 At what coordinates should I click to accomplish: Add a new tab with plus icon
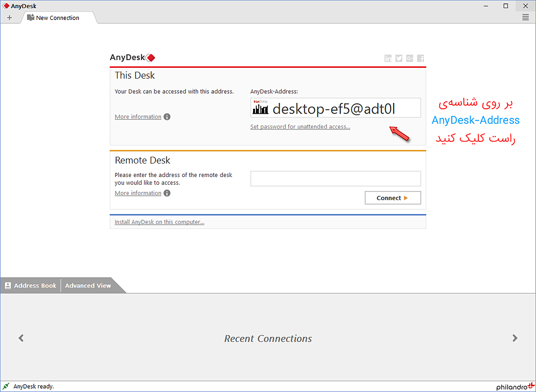point(10,18)
